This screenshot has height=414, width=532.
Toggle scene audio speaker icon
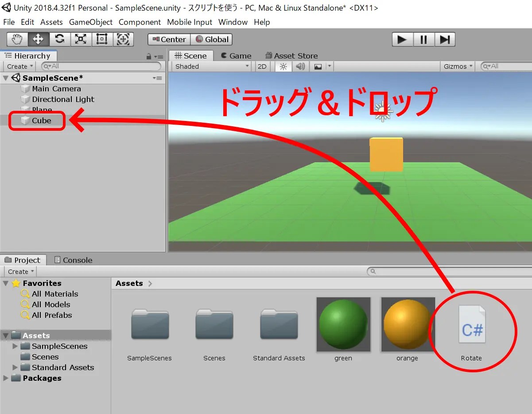click(301, 66)
